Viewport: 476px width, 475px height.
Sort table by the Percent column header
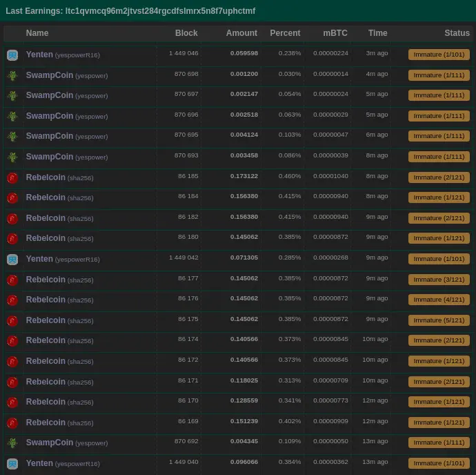[285, 33]
